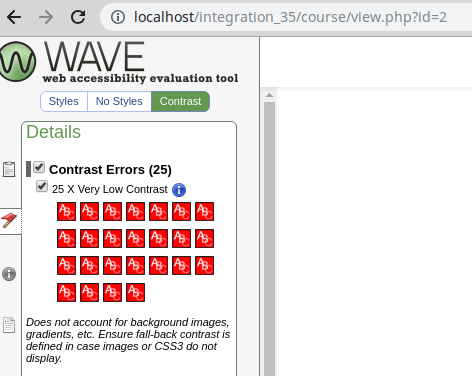This screenshot has height=376, width=472.
Task: Click second contrast error icon in last row
Action: point(89,292)
